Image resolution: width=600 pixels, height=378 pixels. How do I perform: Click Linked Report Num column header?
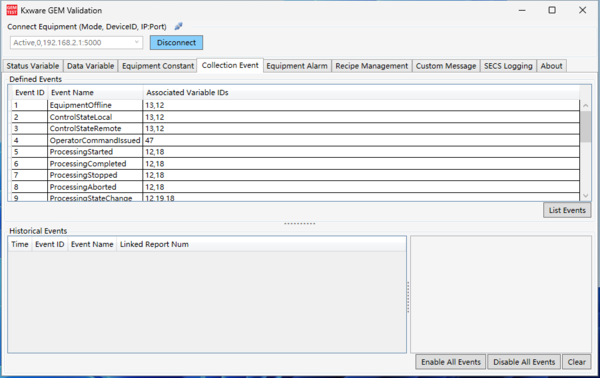click(154, 244)
